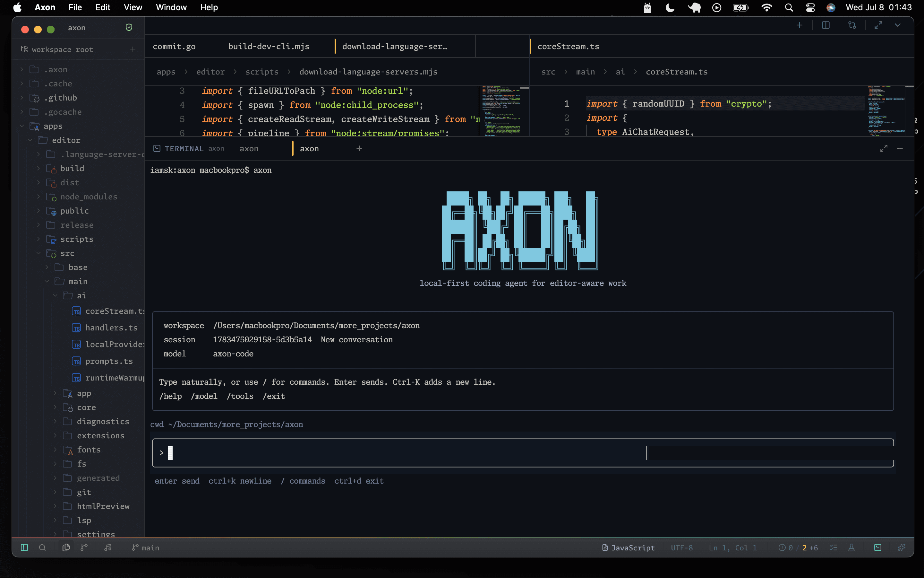Click the green shield icon beside axon title
Image resolution: width=924 pixels, height=578 pixels.
(x=129, y=28)
